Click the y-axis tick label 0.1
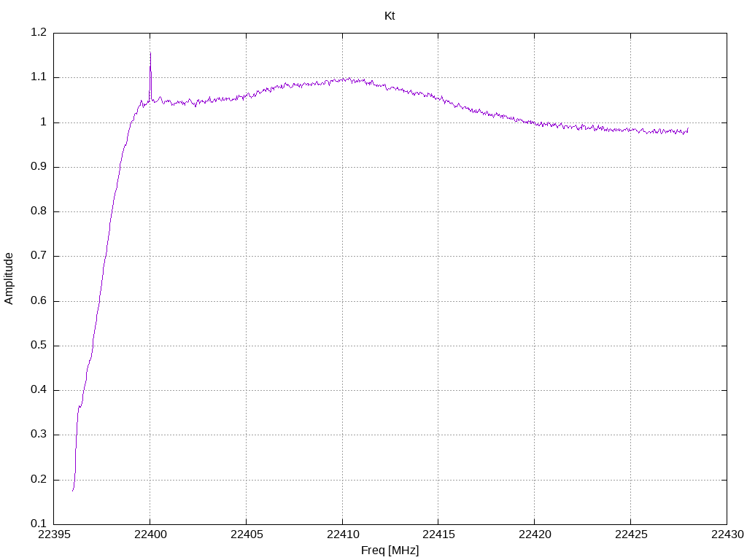Screen dimensions: 747x560 coord(39,524)
